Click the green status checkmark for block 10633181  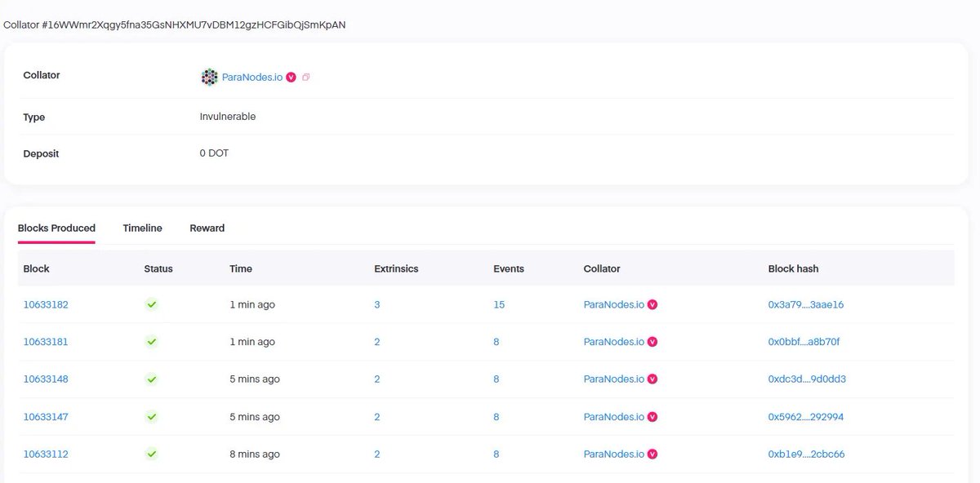click(151, 342)
